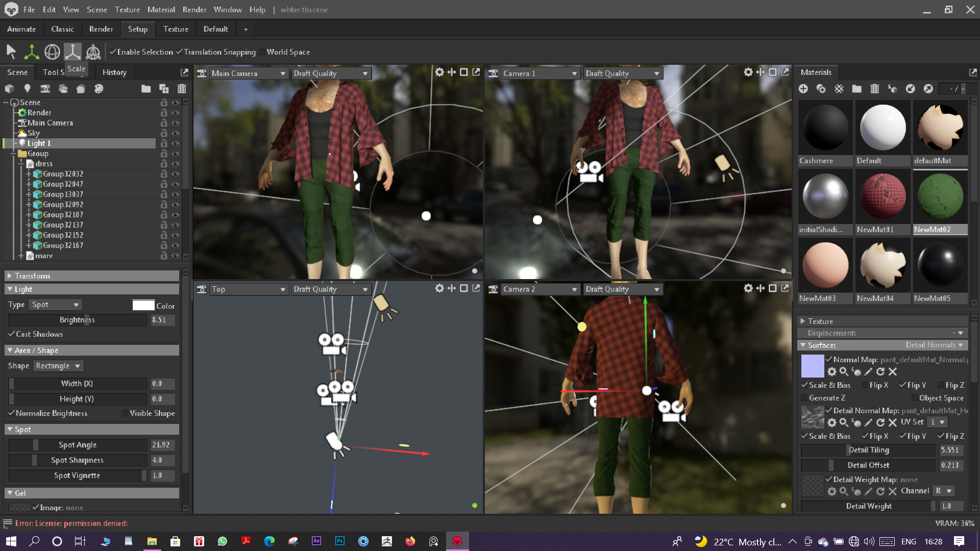The image size is (980, 551).
Task: Open the Main Camera viewport dropdown
Action: point(248,73)
